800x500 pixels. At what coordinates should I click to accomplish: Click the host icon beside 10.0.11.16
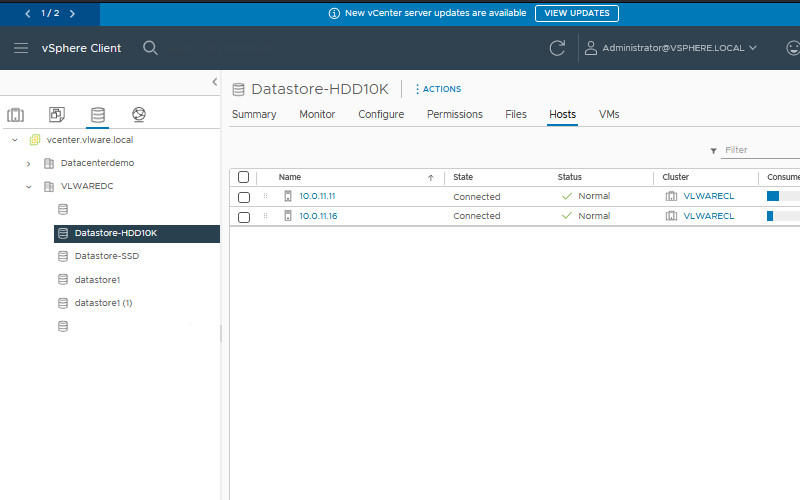pyautogui.click(x=288, y=216)
